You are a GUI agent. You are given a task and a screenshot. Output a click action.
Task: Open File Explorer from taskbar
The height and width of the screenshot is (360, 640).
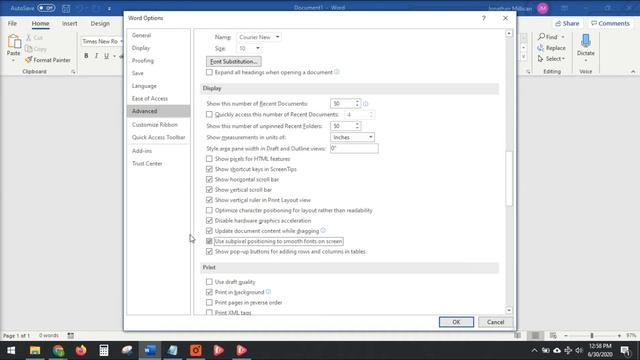coord(35,350)
